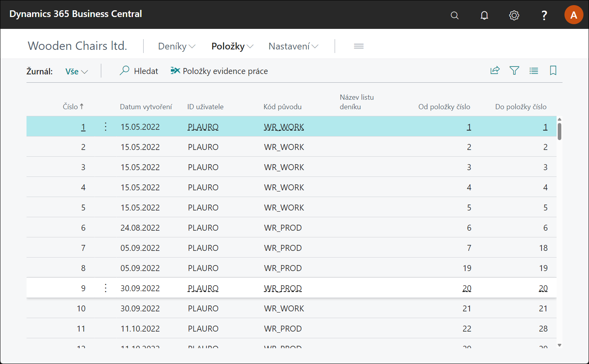The height and width of the screenshot is (364, 589).
Task: Click the ID uživatele column header
Action: pyautogui.click(x=205, y=107)
